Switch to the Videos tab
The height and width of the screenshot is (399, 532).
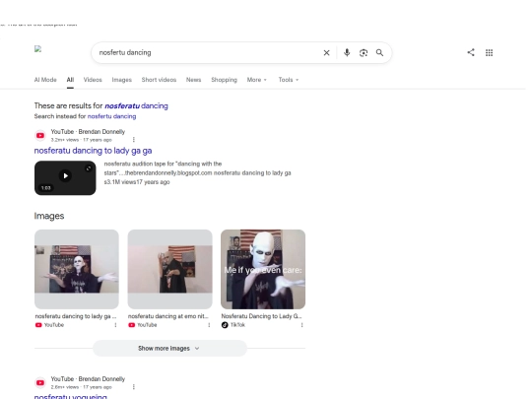(93, 80)
